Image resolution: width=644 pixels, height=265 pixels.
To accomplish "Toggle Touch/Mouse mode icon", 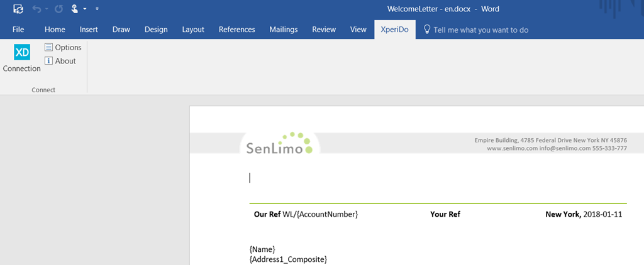I will coord(75,9).
